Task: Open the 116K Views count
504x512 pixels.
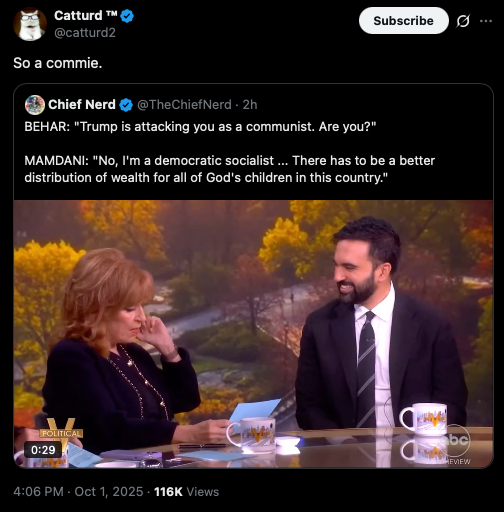Action: (x=186, y=492)
